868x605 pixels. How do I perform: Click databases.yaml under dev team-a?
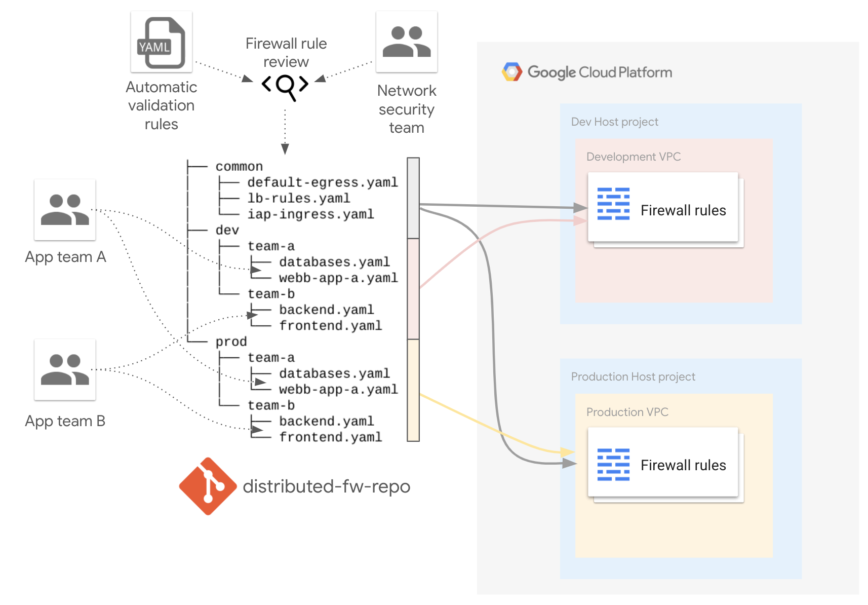(334, 262)
